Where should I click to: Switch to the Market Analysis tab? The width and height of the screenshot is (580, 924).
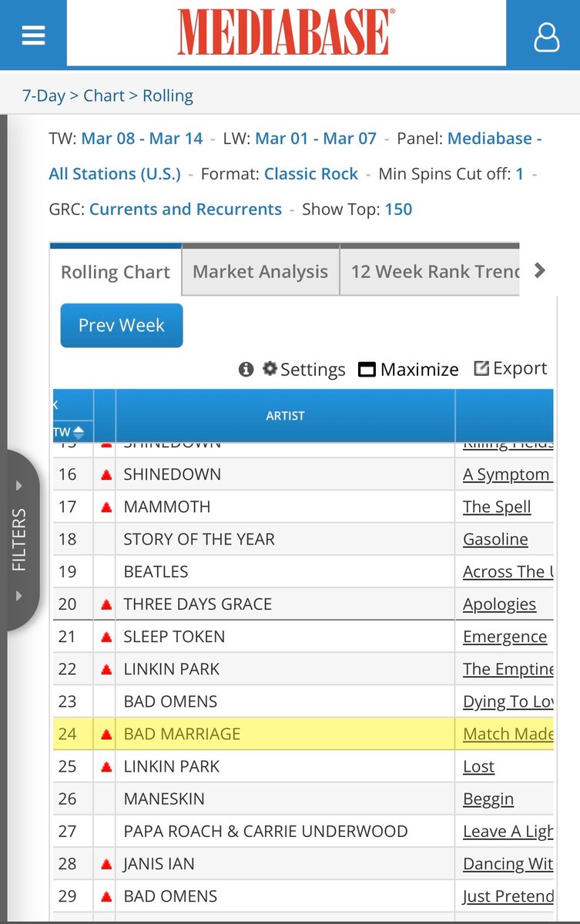coord(260,272)
